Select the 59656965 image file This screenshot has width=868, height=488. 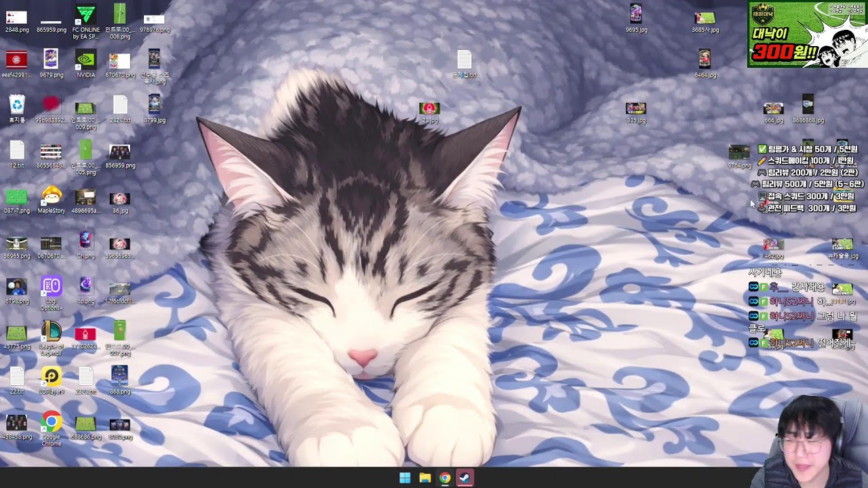120,244
